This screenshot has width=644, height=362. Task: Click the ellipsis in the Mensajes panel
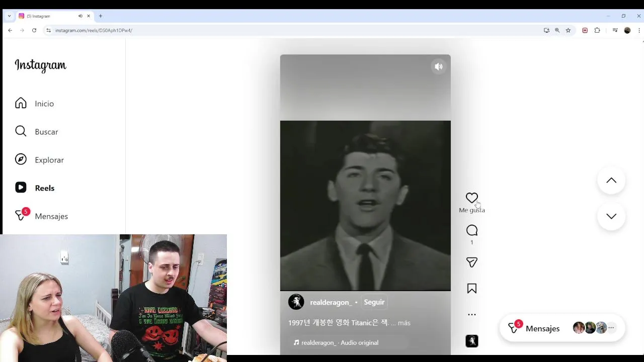coord(611,328)
